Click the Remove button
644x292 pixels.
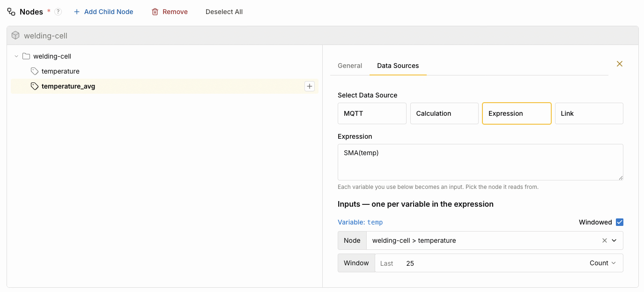click(x=170, y=12)
